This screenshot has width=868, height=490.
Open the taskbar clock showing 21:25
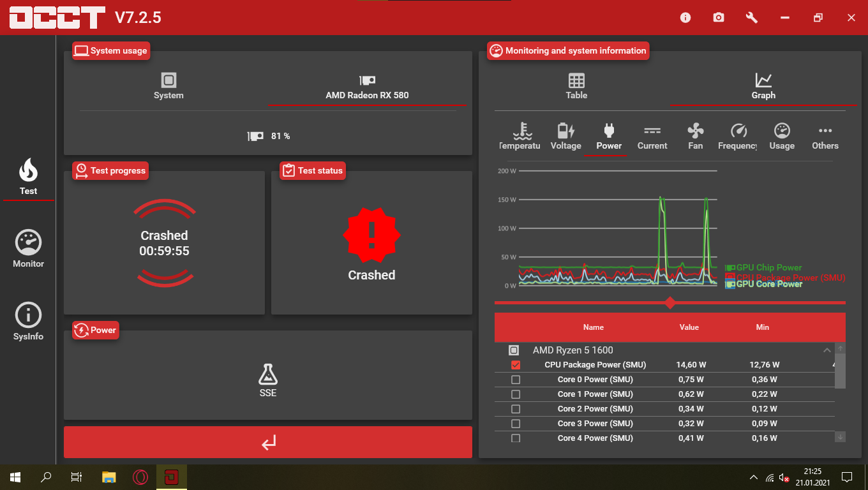tap(812, 477)
